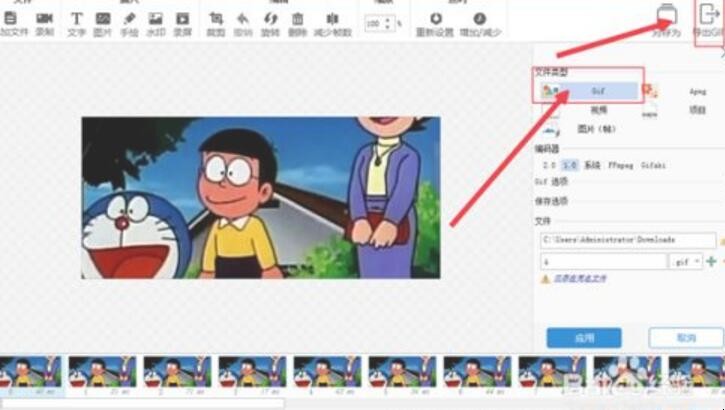Click the 另存为 save as icon
Viewport: 725px width, 410px height.
667,15
